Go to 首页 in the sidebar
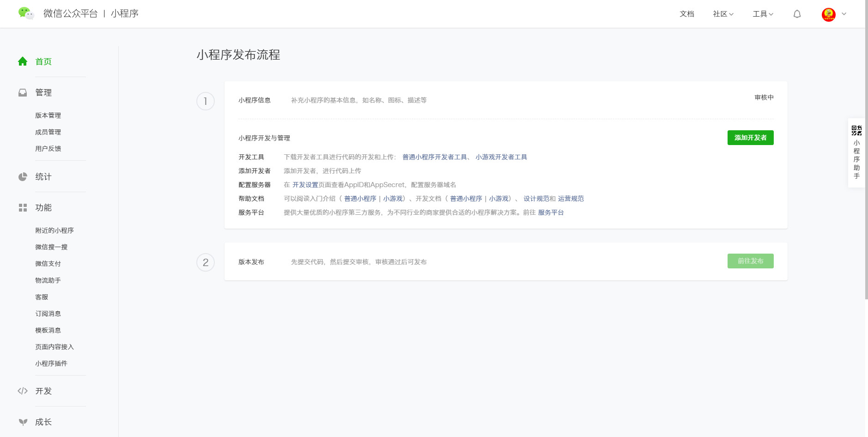Viewport: 868px width, 437px height. (x=43, y=61)
